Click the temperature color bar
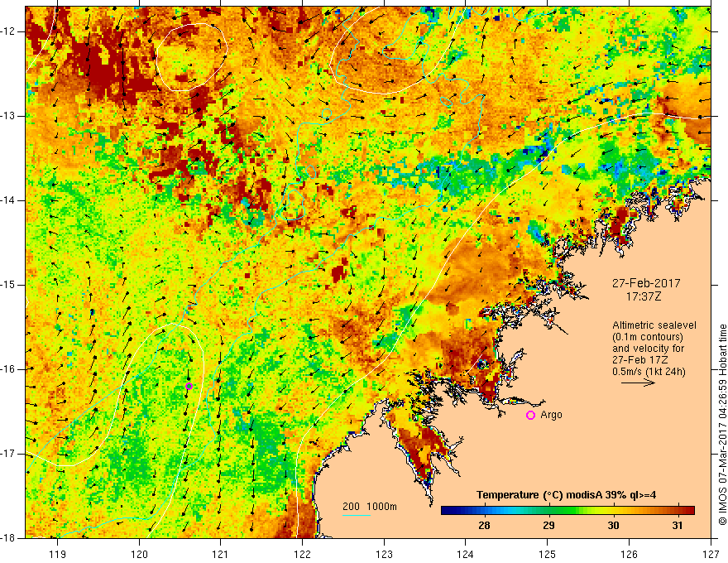Viewport: 728px width, 563px height. (x=568, y=511)
